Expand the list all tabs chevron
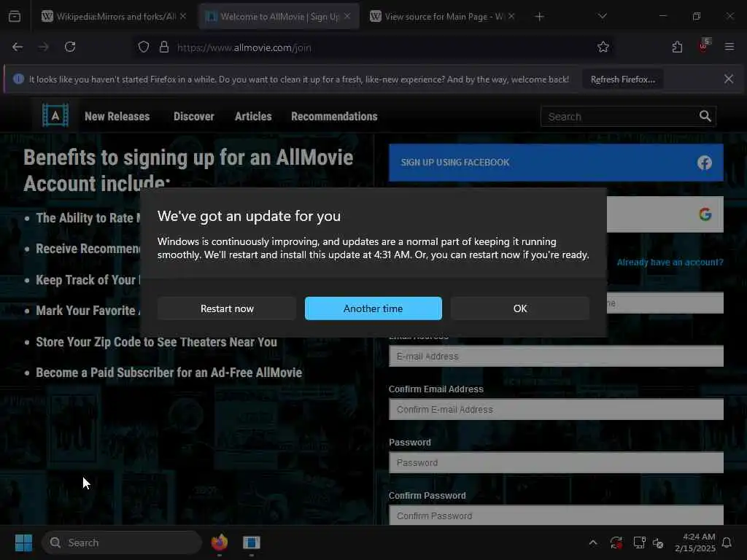Viewport: 747px width, 560px height. (x=602, y=16)
